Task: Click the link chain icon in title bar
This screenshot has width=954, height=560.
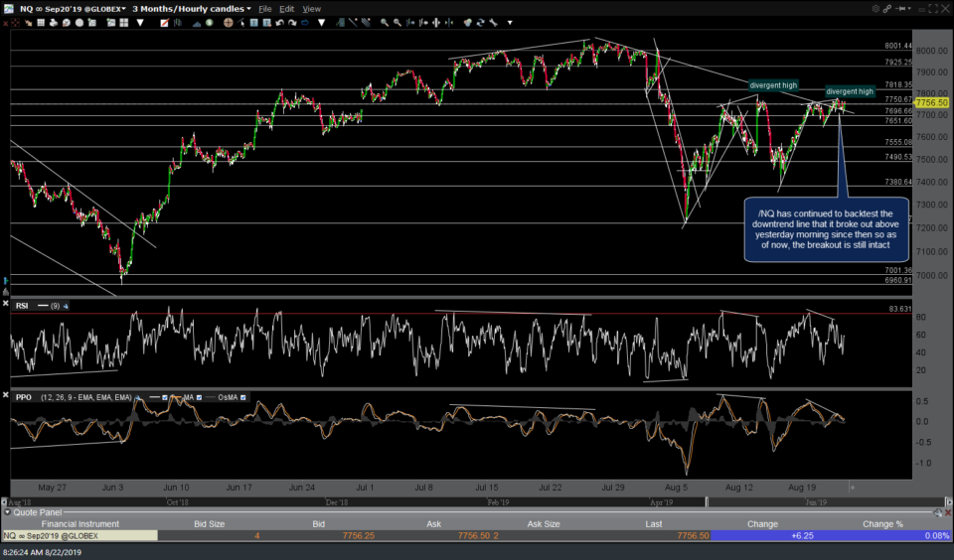Action: [887, 9]
